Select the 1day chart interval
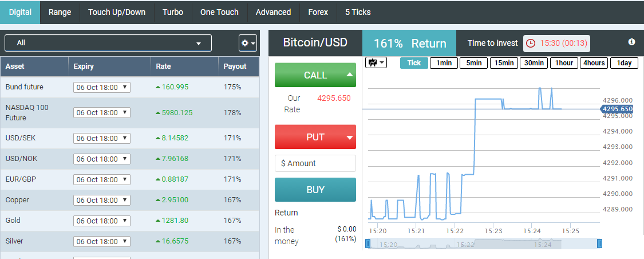Image resolution: width=644 pixels, height=259 pixels. [625, 63]
